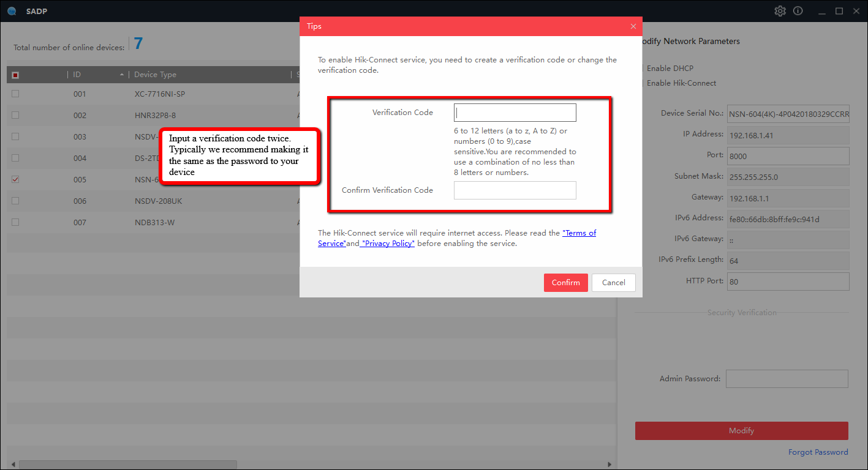Click the Device Type column header
Screen dimensions: 868x470
[209, 75]
